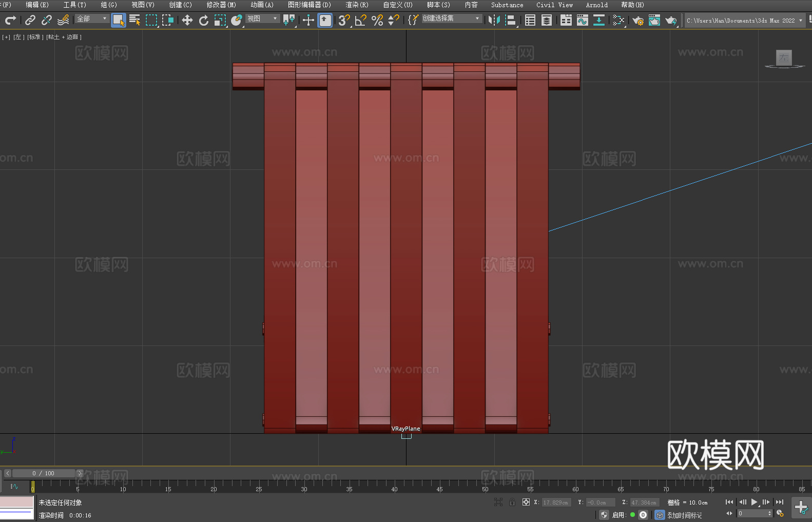Activate the Select Object tool
The height and width of the screenshot is (522, 812).
click(119, 20)
